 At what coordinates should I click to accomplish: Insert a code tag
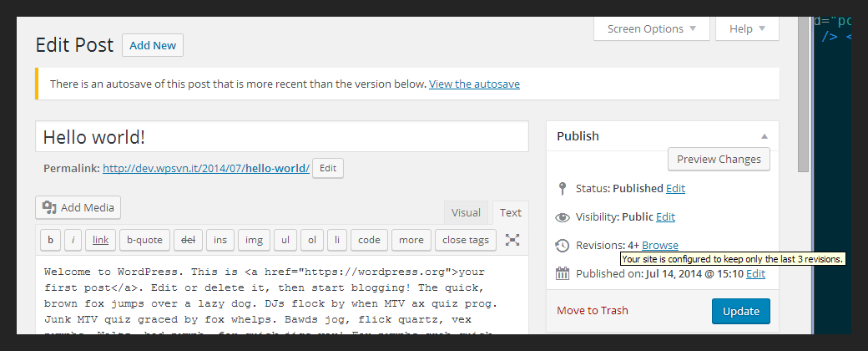point(369,240)
